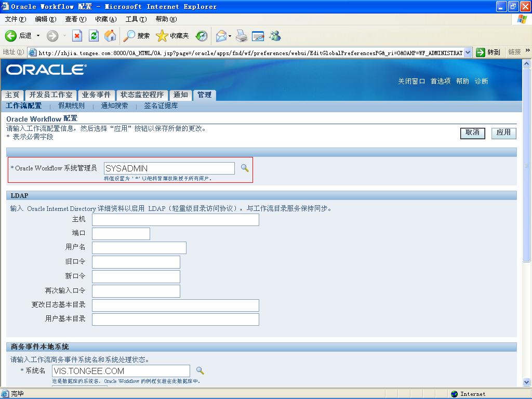The image size is (532, 399).
Task: Click the 再次输入口令 input field
Action: coord(136,291)
